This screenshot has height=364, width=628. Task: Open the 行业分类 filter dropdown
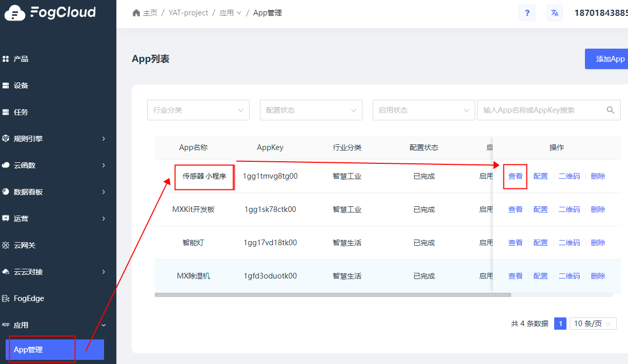tap(198, 110)
